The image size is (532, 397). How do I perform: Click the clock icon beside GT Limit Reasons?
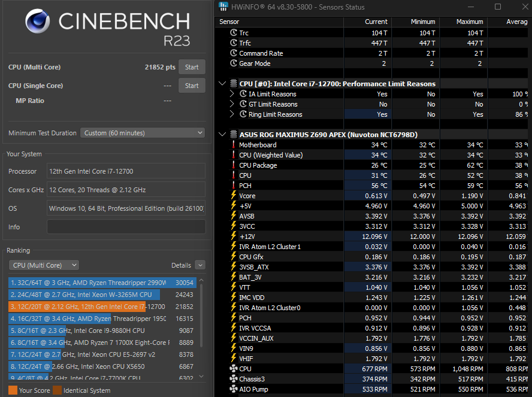click(x=243, y=104)
